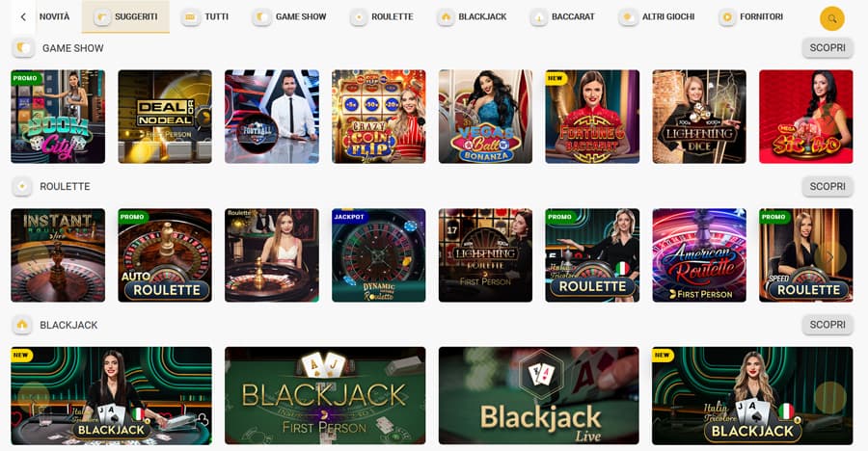Open the Blackjack Live game tile
Image resolution: width=868 pixels, height=451 pixels.
coord(538,396)
